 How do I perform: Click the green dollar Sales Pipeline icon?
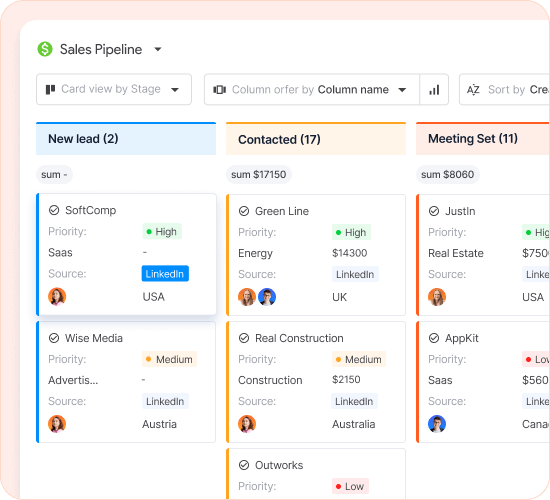(x=45, y=49)
